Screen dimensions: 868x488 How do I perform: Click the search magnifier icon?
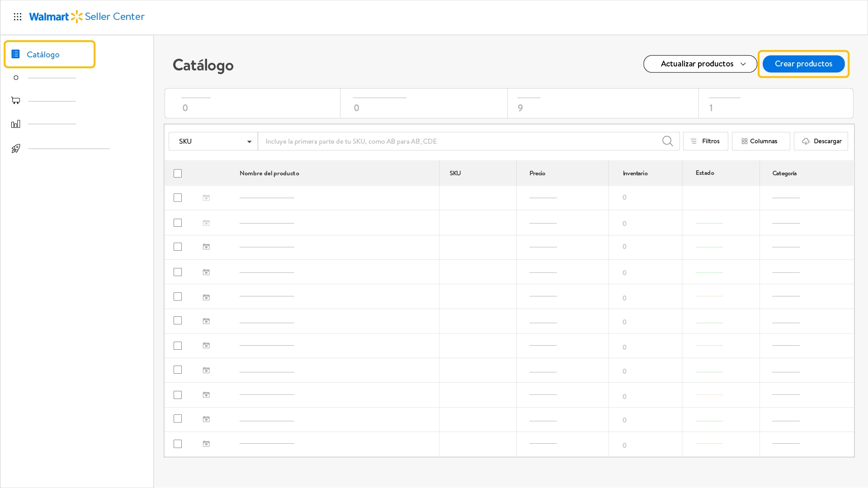coord(667,141)
